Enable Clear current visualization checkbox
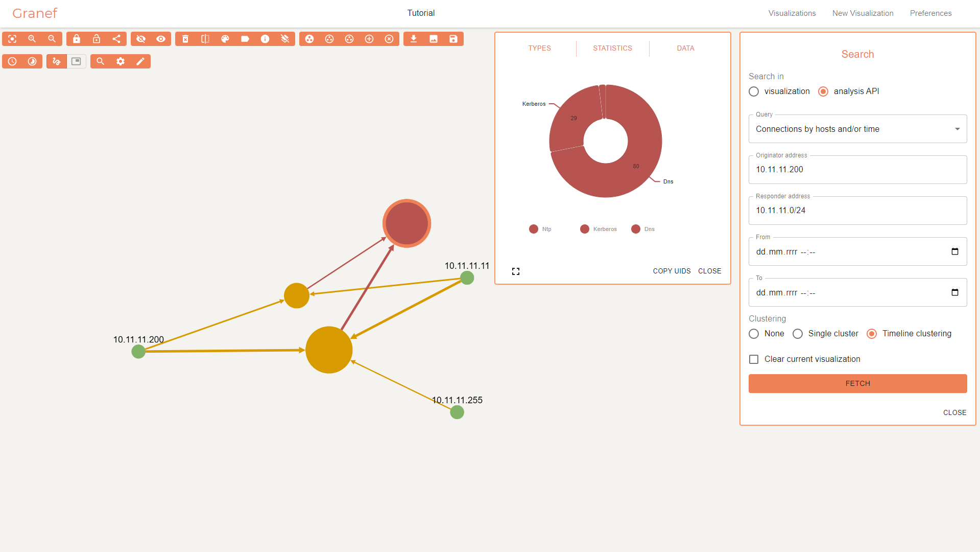Image resolution: width=980 pixels, height=552 pixels. (x=754, y=359)
